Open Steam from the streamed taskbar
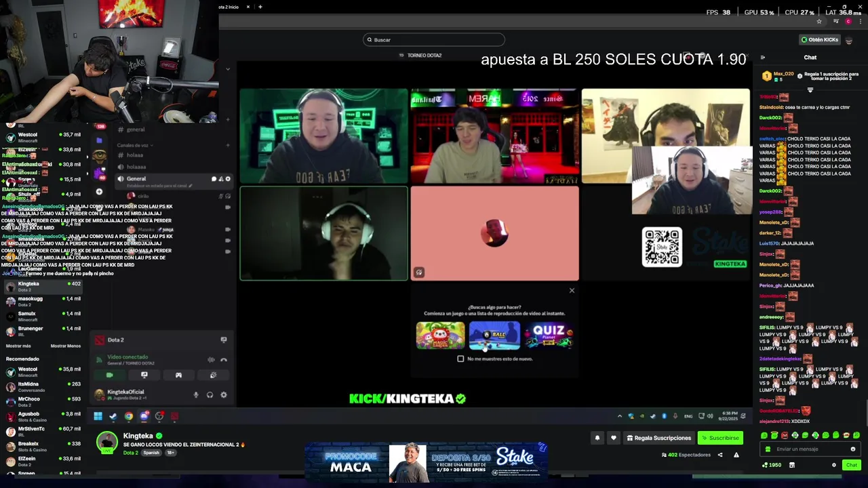The image size is (868, 488). (113, 416)
